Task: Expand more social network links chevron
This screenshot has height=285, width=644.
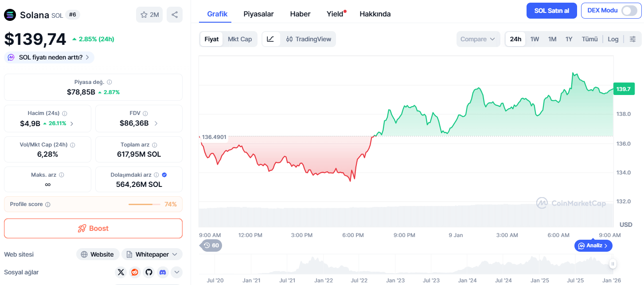Action: (176, 272)
